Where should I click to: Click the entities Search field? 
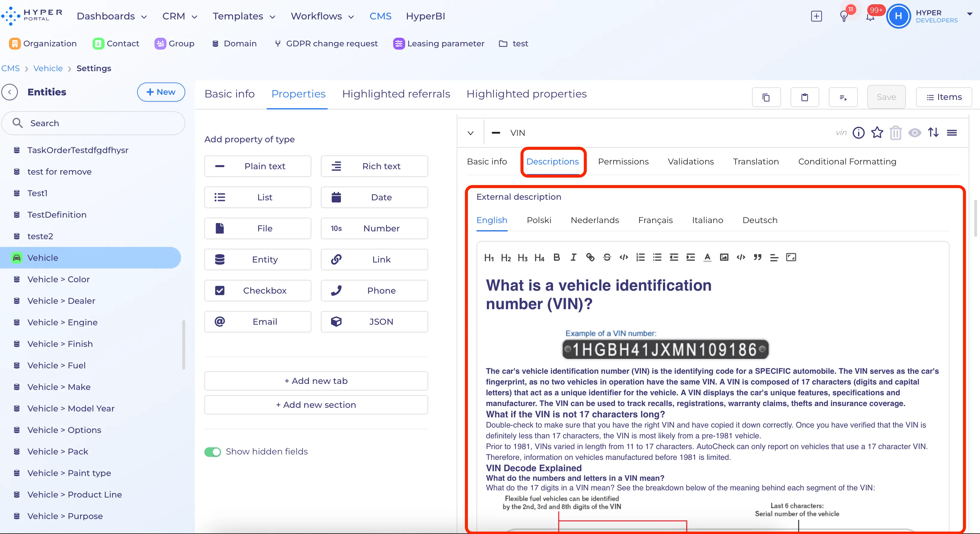pyautogui.click(x=93, y=123)
